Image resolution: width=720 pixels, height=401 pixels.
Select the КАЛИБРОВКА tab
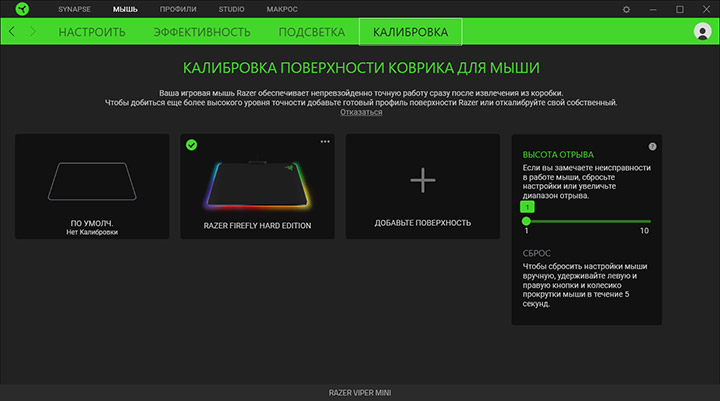411,32
